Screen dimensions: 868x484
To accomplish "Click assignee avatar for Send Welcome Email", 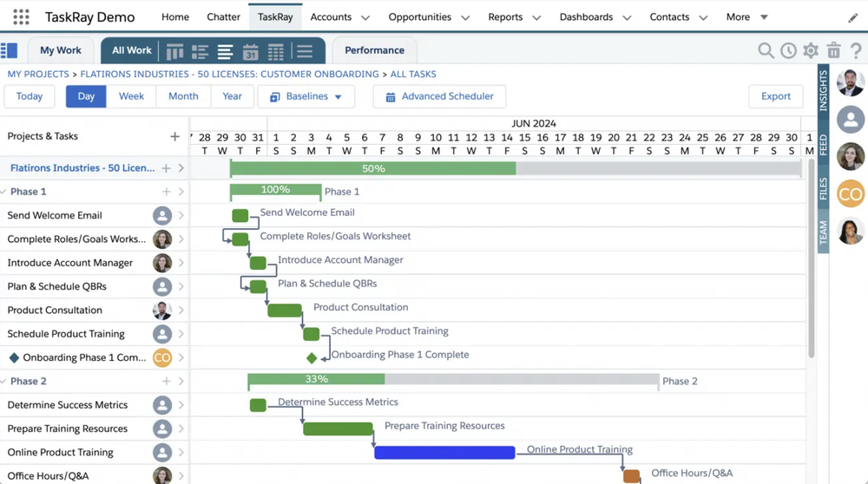I will (x=162, y=216).
